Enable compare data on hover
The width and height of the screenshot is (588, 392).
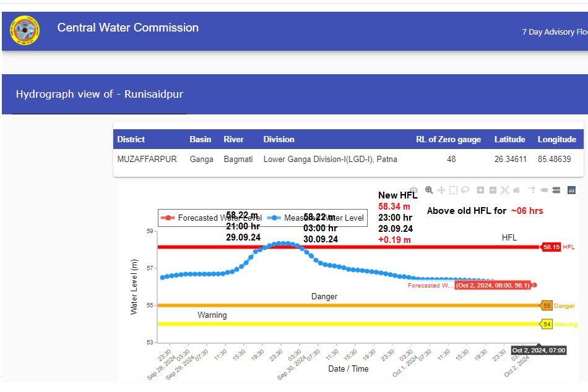tap(556, 190)
